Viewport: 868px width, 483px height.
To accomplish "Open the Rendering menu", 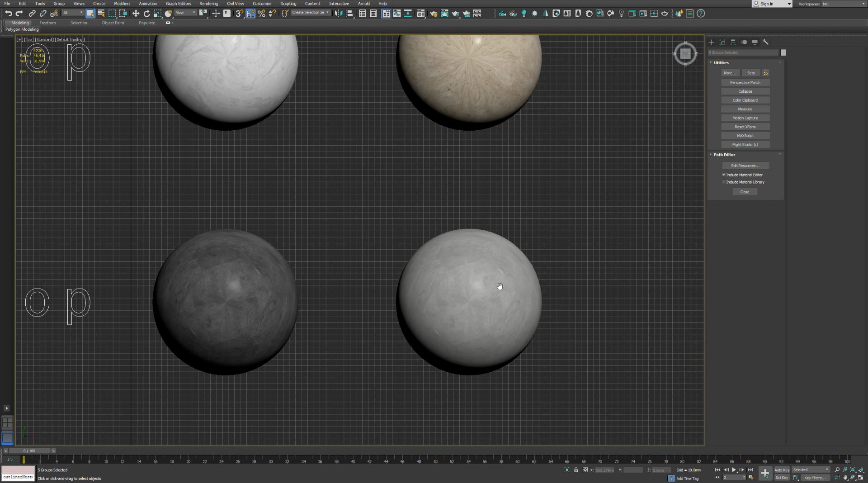I will 208,4.
